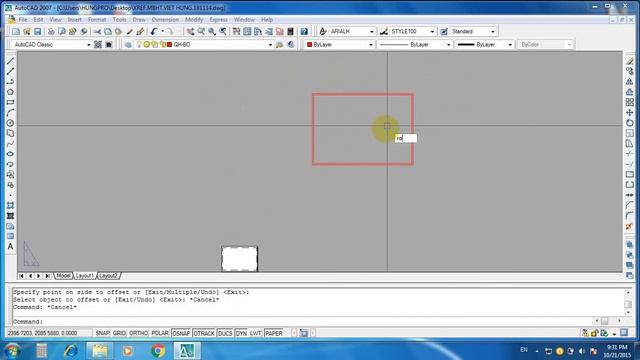Toggle LWT lineweight display
This screenshot has height=360, width=640.
(x=256, y=333)
